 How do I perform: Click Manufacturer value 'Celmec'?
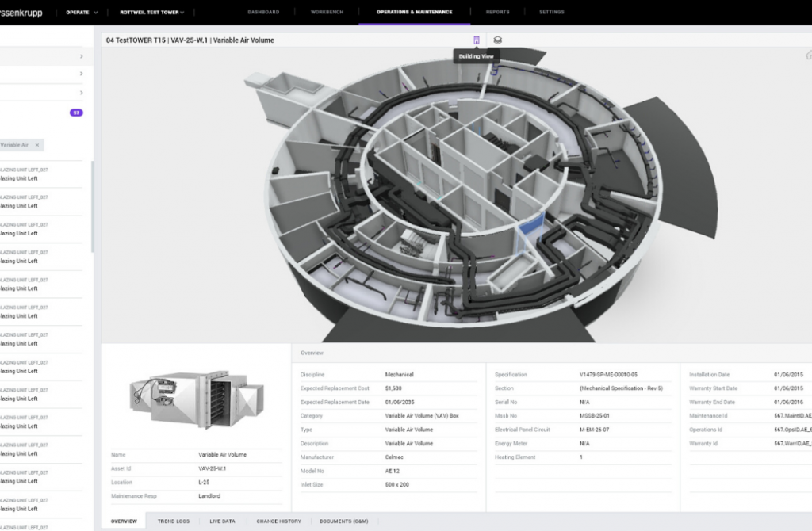[x=394, y=457]
